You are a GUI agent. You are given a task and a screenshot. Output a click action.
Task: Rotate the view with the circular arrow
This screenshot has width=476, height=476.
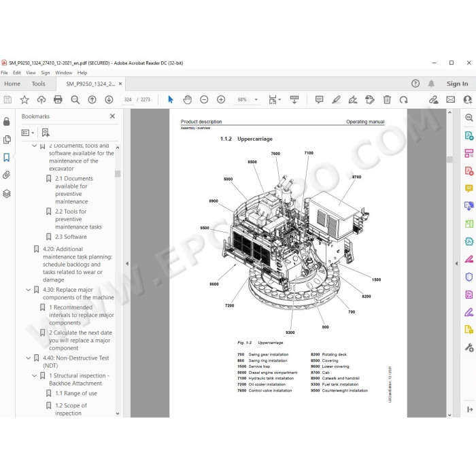[x=403, y=99]
